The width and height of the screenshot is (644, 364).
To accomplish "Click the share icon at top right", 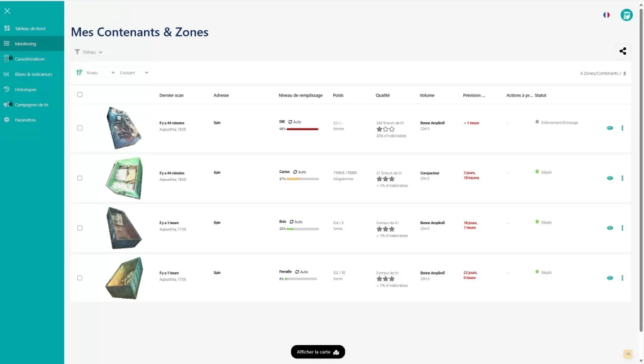I will pyautogui.click(x=623, y=52).
